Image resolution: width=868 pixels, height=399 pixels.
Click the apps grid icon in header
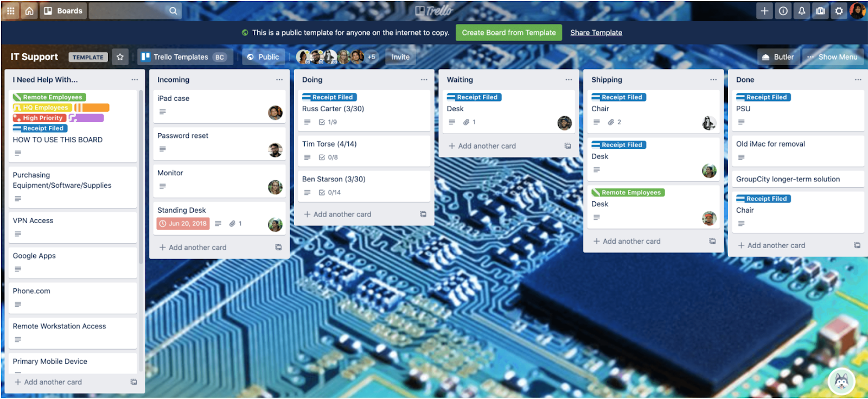click(10, 11)
